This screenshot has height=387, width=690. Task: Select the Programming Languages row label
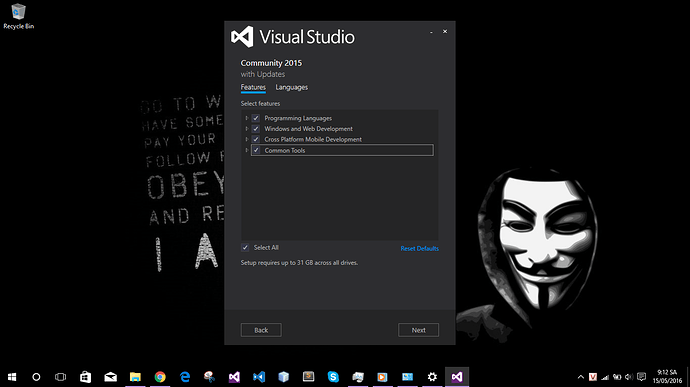tap(298, 118)
